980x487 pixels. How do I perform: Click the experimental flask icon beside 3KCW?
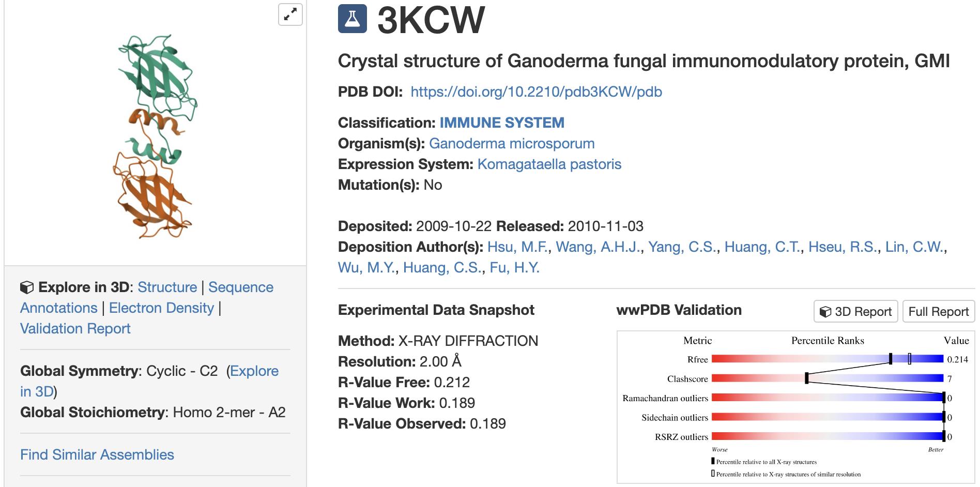click(x=353, y=19)
